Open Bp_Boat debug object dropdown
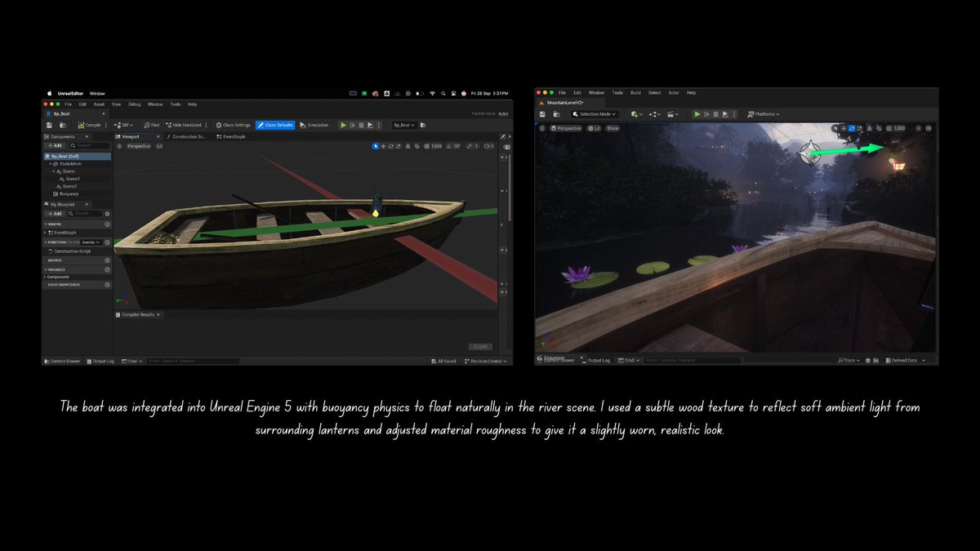The image size is (980, 551). [404, 125]
